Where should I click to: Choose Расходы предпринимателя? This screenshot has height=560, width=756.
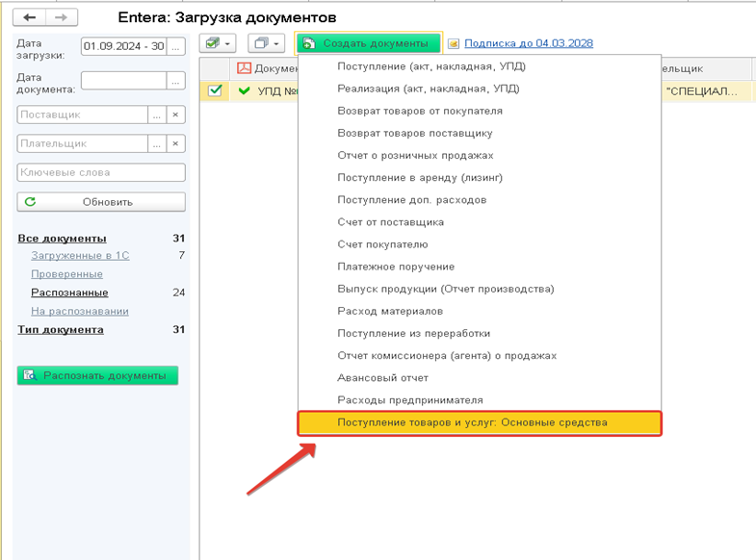click(x=480, y=400)
